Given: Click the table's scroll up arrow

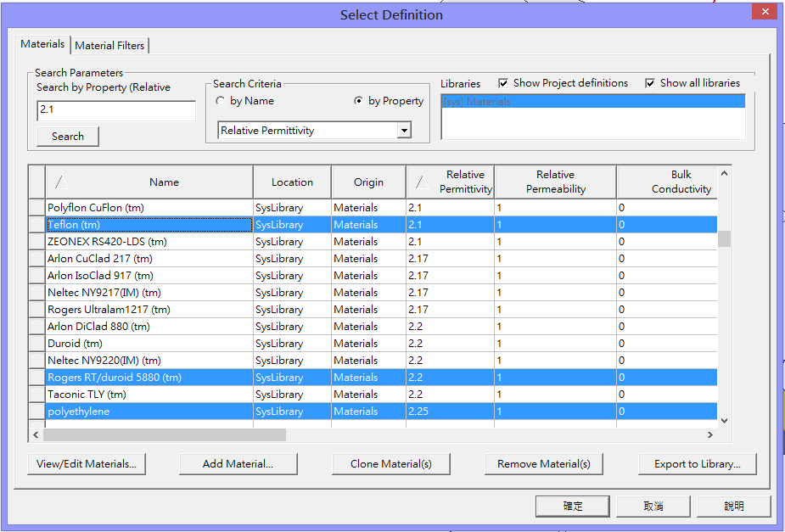Looking at the screenshot, I should [x=724, y=173].
